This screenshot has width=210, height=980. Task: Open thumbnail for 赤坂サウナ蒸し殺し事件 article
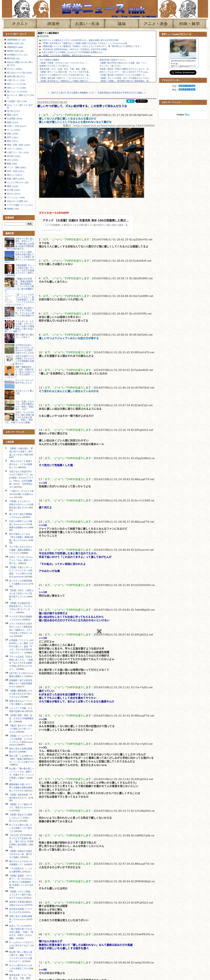tap(9, 242)
